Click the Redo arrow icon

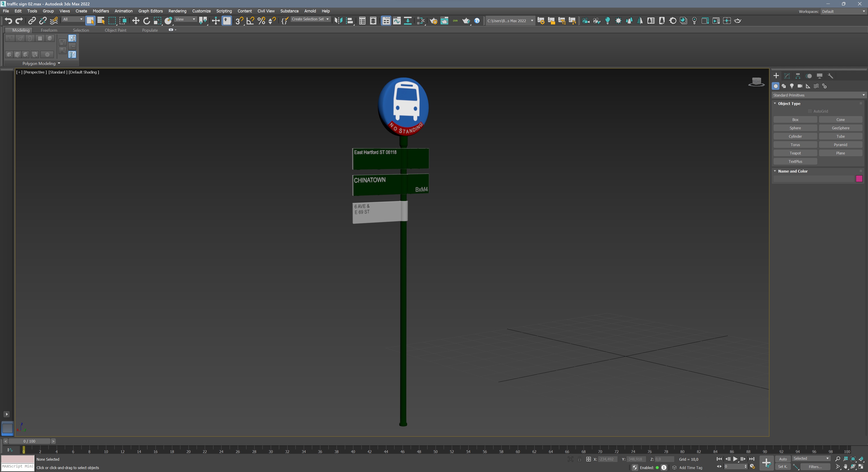point(19,21)
